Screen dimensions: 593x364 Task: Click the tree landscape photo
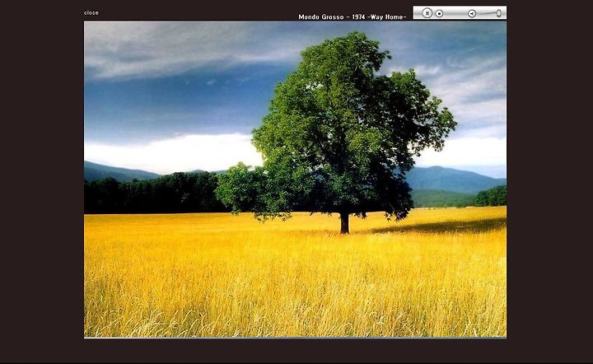[295, 180]
